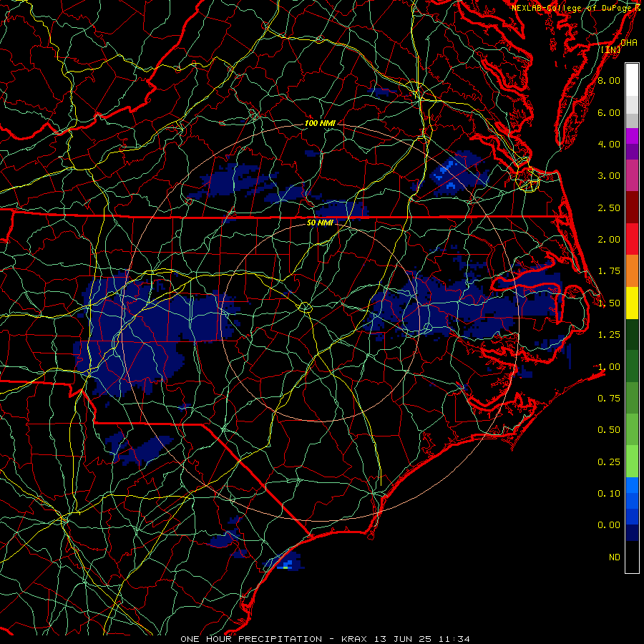Click the '1.25' legend label
The width and height of the screenshot is (644, 644).
tap(609, 335)
